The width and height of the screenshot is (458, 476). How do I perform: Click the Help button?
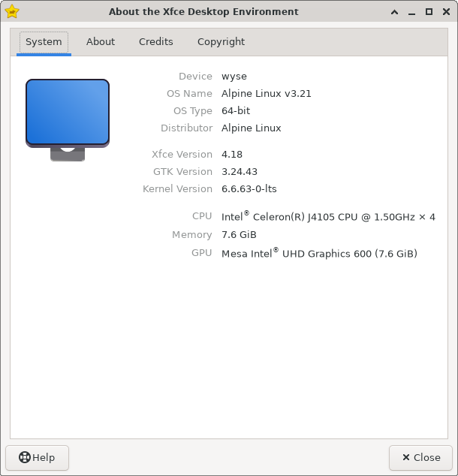click(37, 457)
